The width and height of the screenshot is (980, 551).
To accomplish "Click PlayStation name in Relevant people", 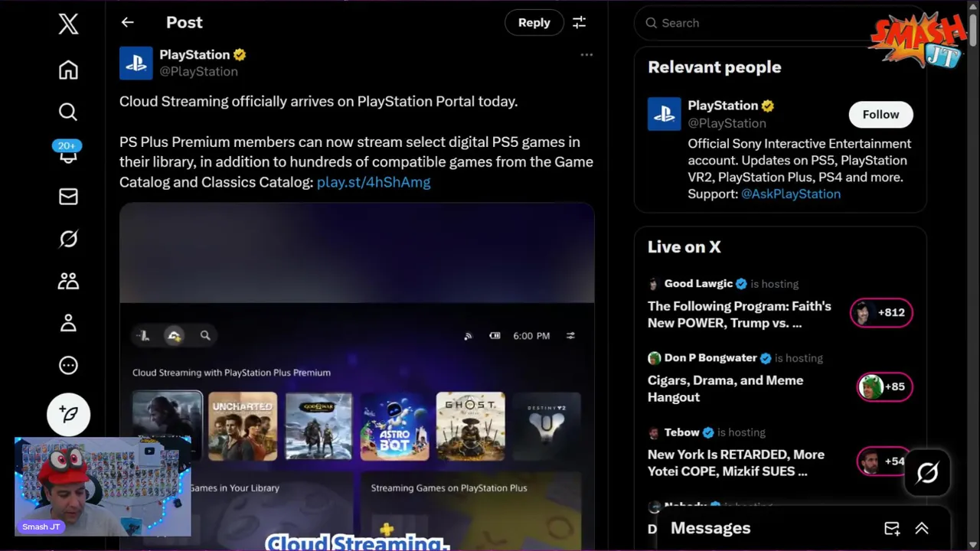I will [x=723, y=106].
